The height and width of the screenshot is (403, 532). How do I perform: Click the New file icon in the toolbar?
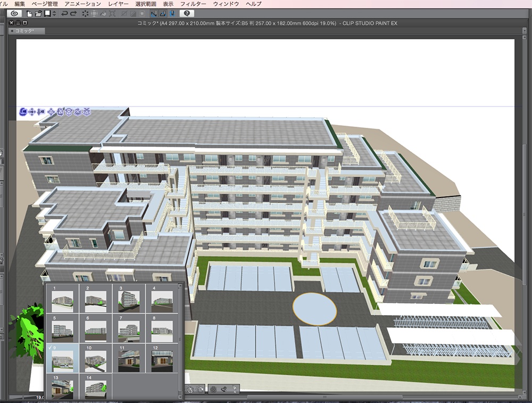point(30,13)
